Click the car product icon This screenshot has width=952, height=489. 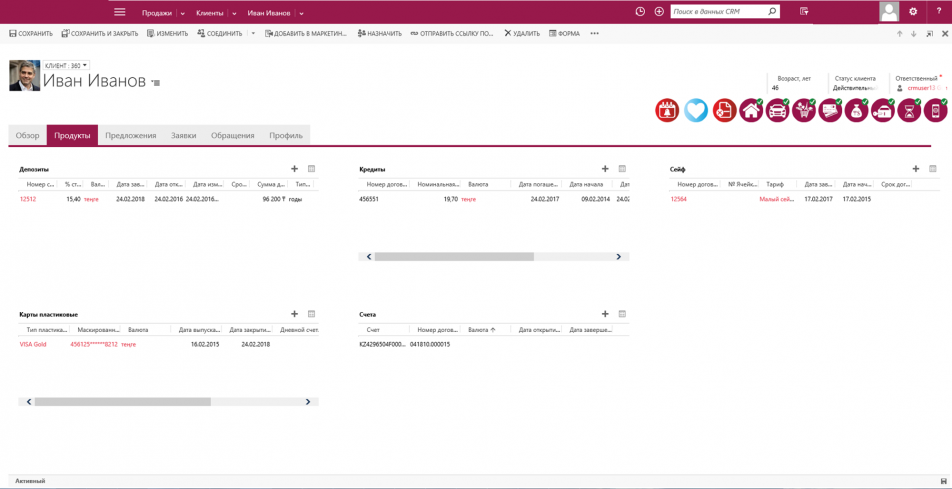777,111
